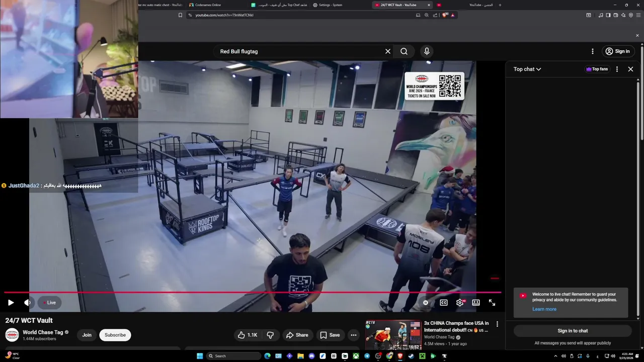Open live chat three-dot options
Viewport: 644px width, 362px height.
(x=617, y=69)
